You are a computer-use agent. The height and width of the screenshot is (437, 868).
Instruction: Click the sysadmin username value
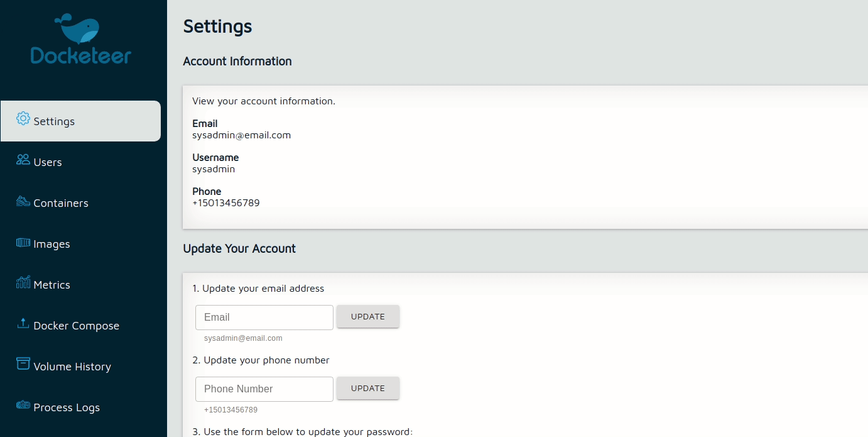click(x=214, y=169)
